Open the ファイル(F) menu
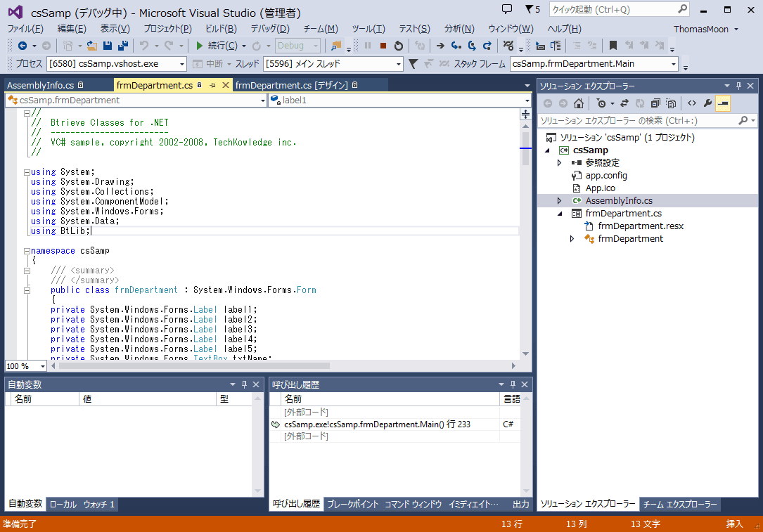The width and height of the screenshot is (763, 532). click(x=25, y=29)
